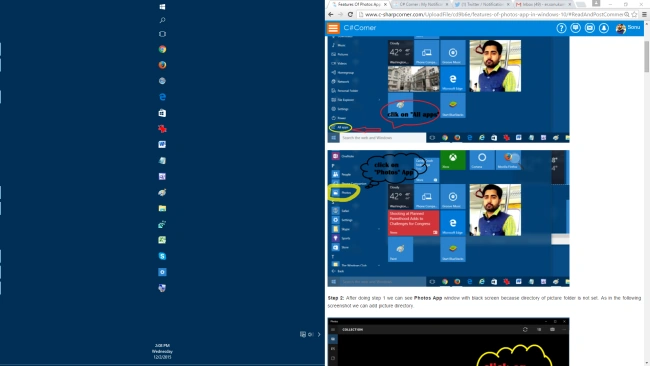Reload the current page

[x=350, y=15]
